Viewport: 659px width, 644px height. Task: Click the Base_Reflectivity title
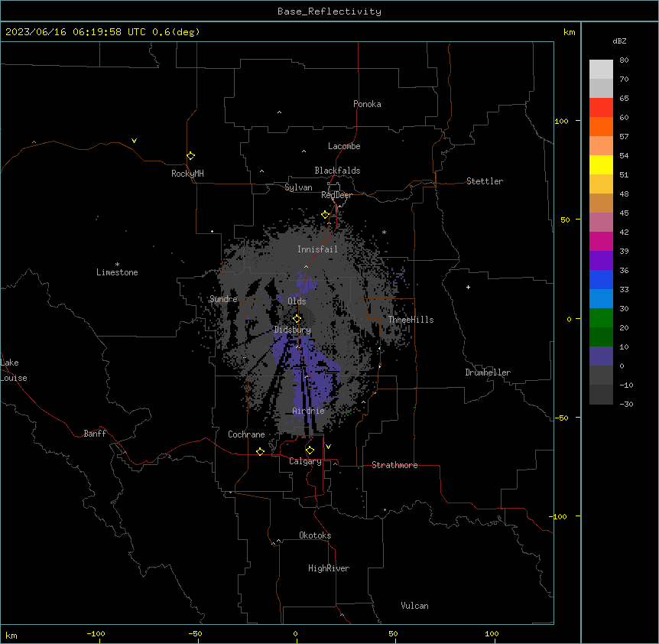tap(329, 11)
